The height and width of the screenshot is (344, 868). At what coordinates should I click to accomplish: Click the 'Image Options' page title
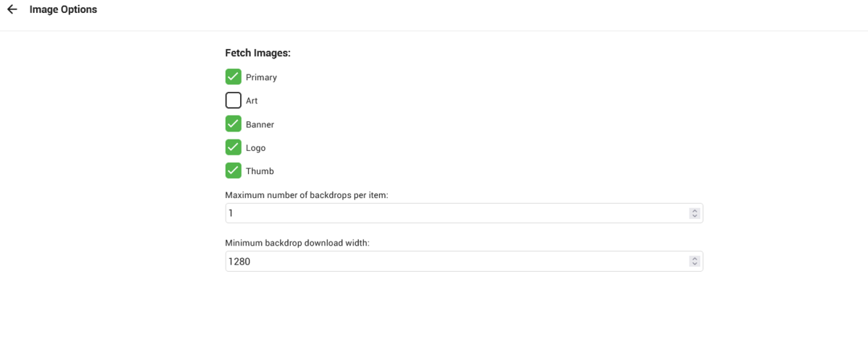click(63, 10)
